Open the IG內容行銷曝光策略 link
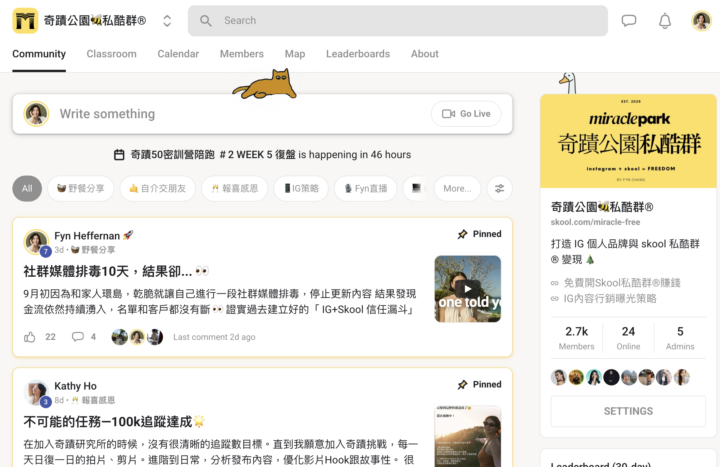The width and height of the screenshot is (720, 467). 610,299
